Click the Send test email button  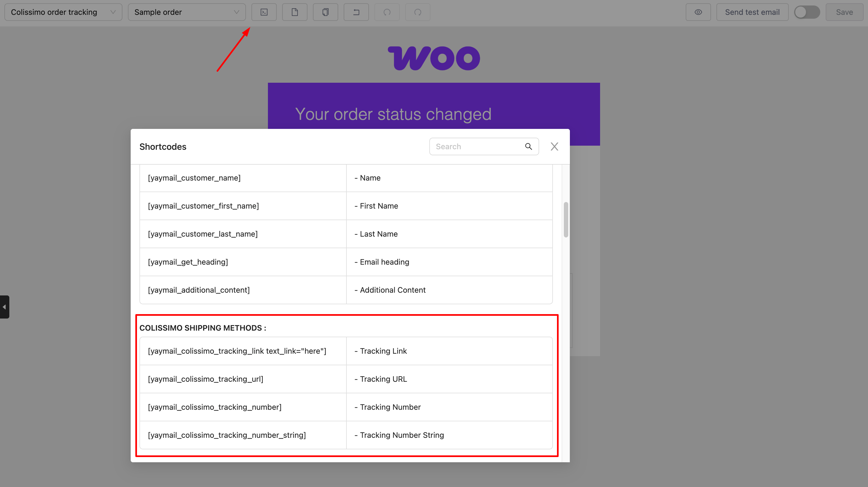[x=752, y=12]
